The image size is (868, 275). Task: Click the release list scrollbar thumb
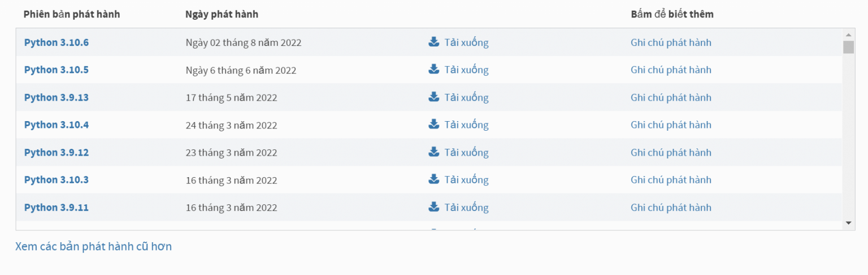[848, 47]
